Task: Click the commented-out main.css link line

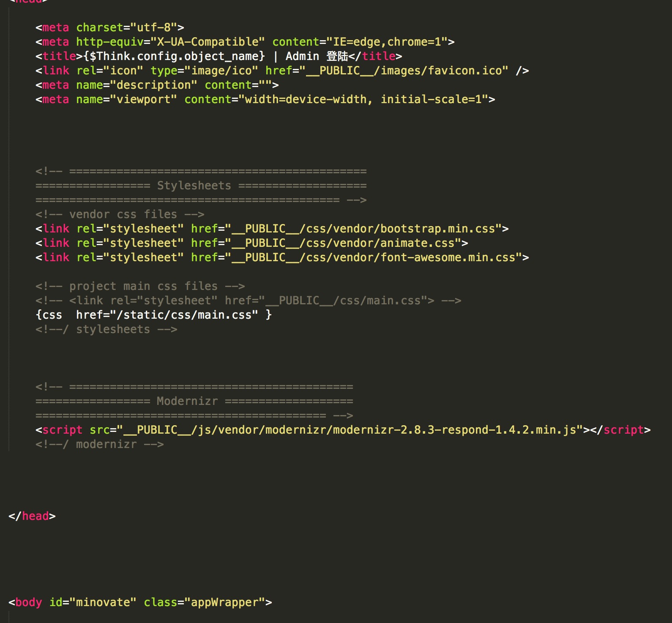Action: coord(248,301)
